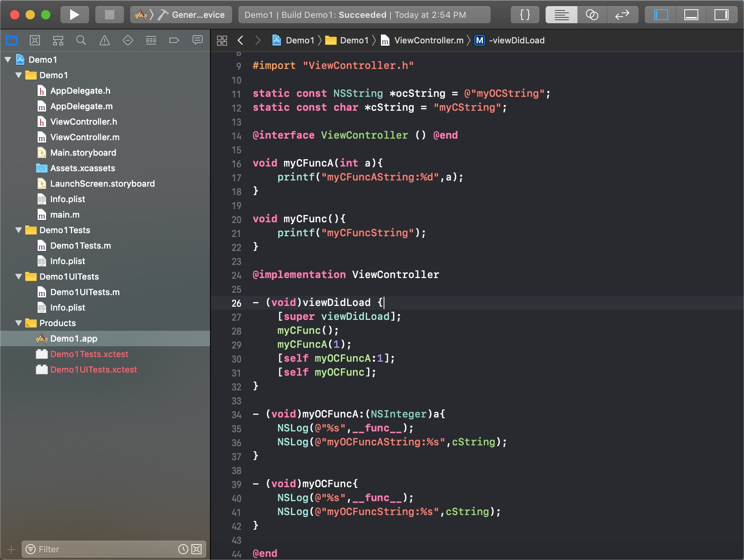The height and width of the screenshot is (560, 744).
Task: Open the source control navigator icon
Action: [35, 40]
